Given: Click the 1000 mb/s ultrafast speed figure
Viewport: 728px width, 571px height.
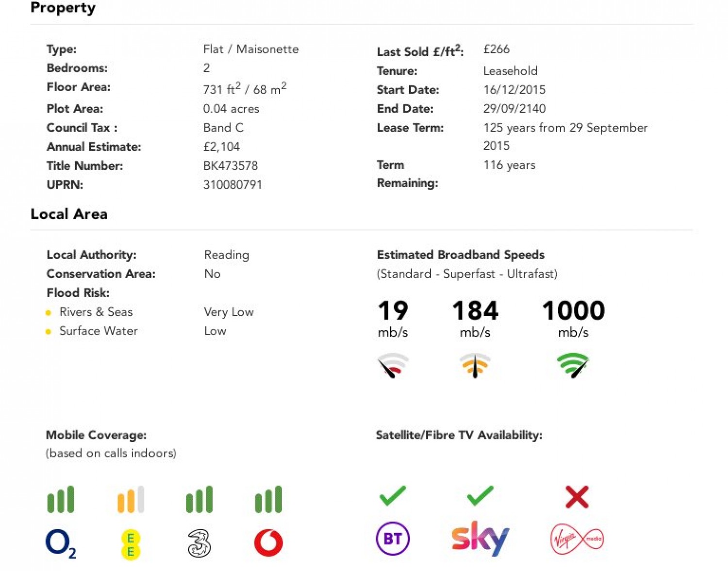Looking at the screenshot, I should [x=573, y=319].
